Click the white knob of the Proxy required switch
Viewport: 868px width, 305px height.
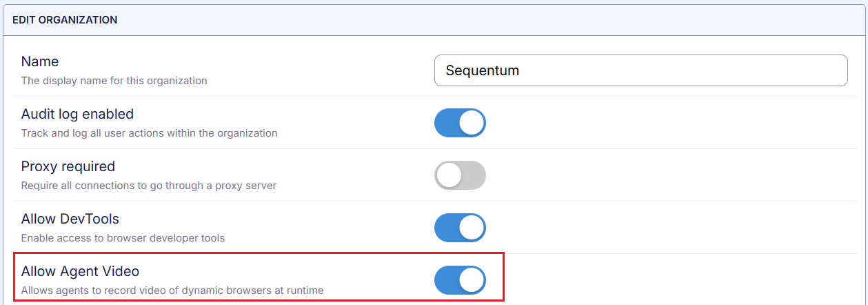coord(449,175)
